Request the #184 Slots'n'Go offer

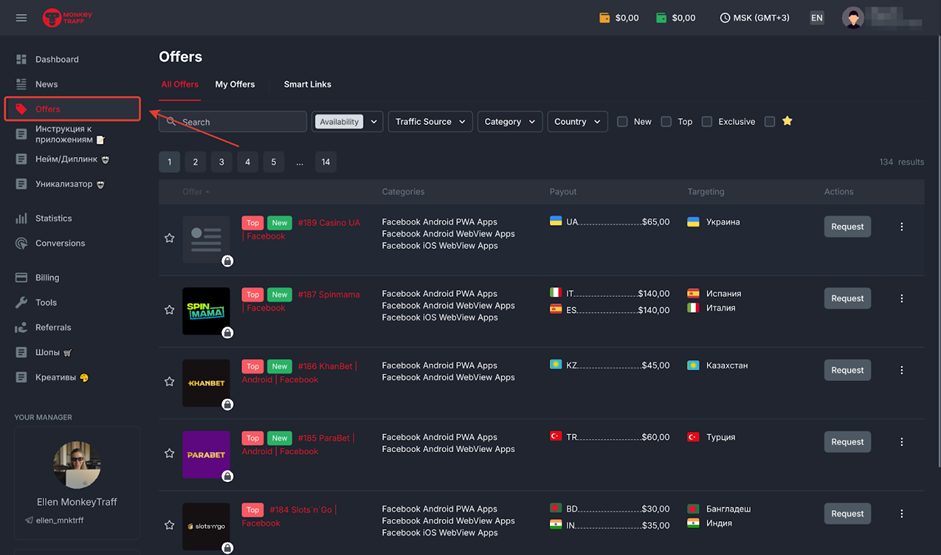click(x=847, y=514)
